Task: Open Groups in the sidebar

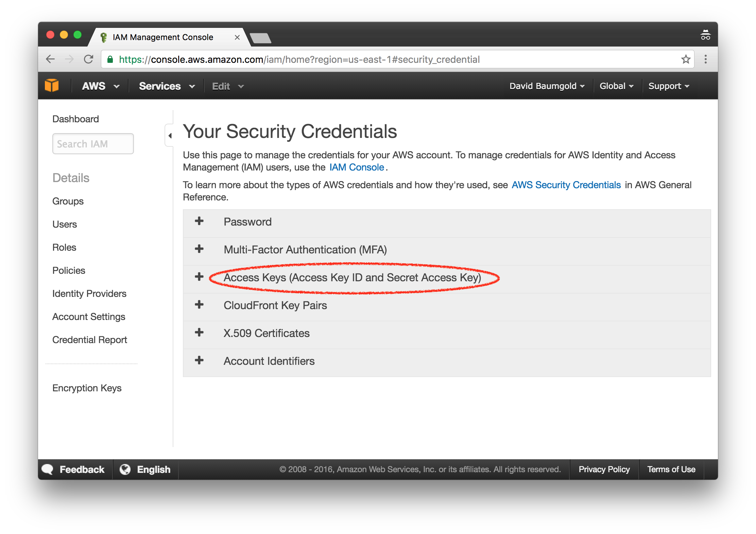Action: point(68,201)
